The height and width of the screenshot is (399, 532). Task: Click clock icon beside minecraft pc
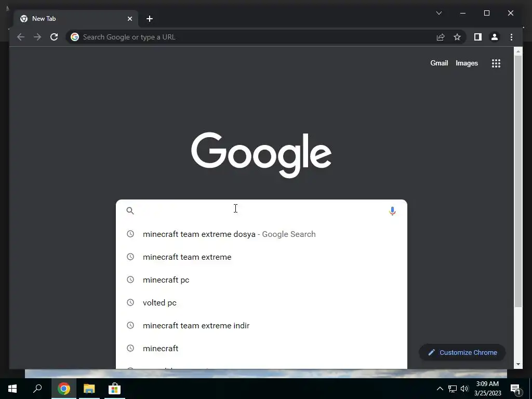click(x=130, y=280)
